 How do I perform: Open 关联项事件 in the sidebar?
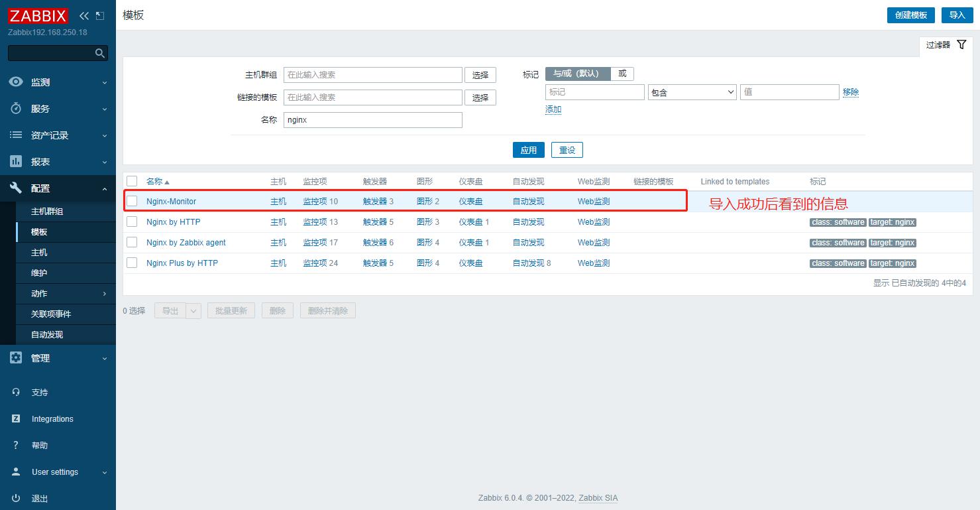(x=51, y=314)
